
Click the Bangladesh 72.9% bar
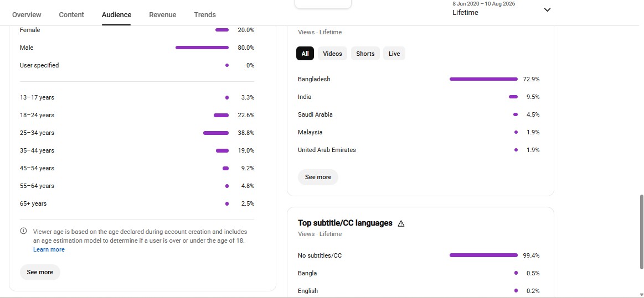(483, 79)
